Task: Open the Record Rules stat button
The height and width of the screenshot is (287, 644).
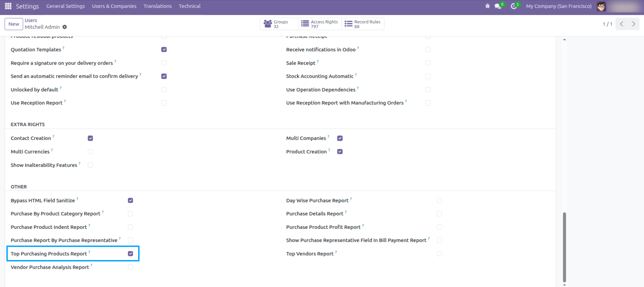Action: point(363,24)
